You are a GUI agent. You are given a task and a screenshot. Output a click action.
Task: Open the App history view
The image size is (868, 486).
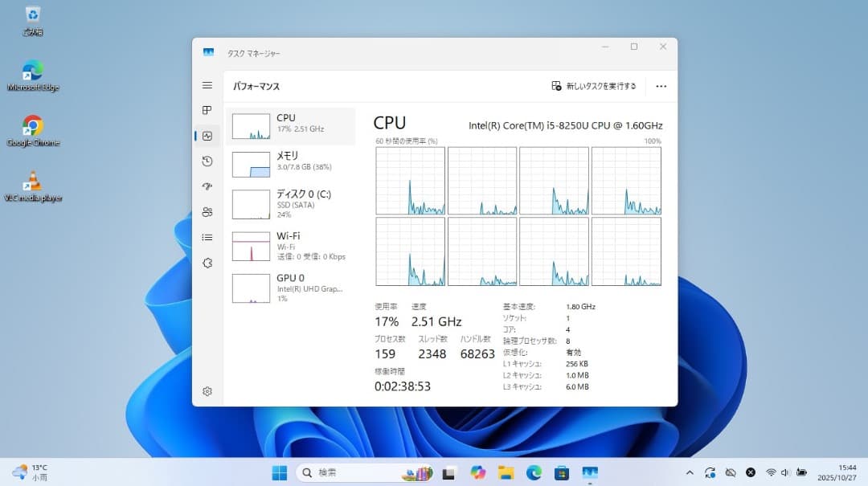click(x=207, y=161)
